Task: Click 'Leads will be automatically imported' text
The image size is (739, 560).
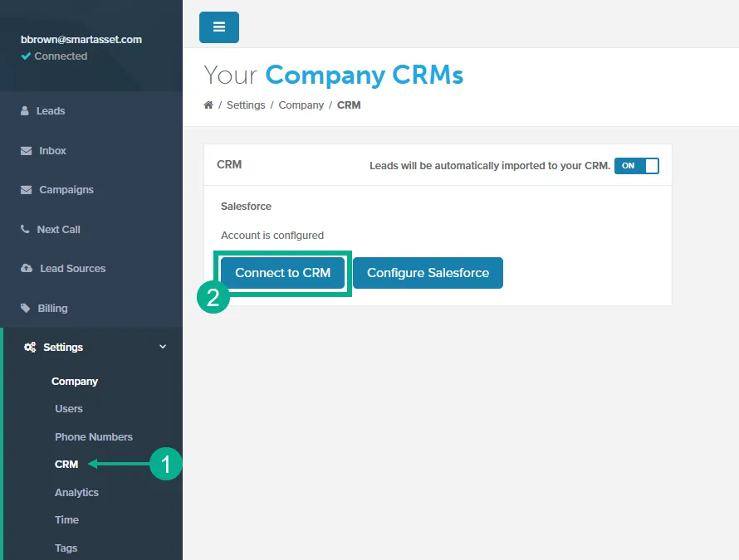Action: [490, 166]
